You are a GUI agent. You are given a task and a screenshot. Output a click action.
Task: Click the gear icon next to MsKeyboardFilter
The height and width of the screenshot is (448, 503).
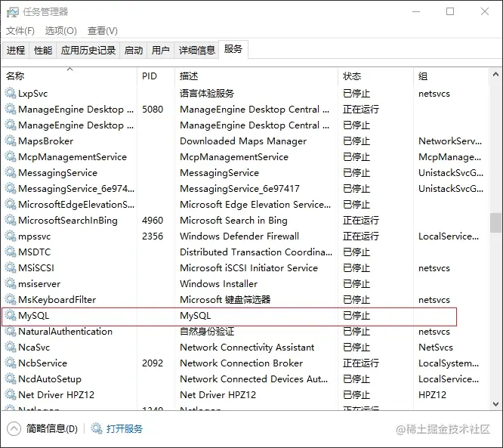click(11, 299)
